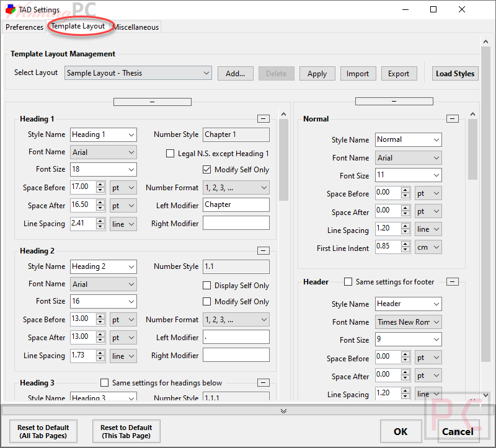Viewport: 496px width, 448px height.
Task: Switch to the Template Layout tab
Action: [x=78, y=26]
